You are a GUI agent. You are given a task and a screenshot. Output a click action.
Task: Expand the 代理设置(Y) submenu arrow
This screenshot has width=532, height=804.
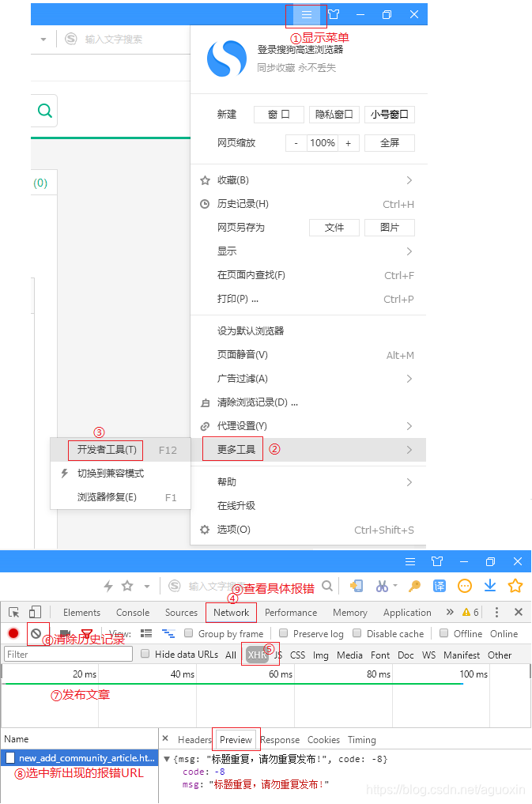pos(409,426)
